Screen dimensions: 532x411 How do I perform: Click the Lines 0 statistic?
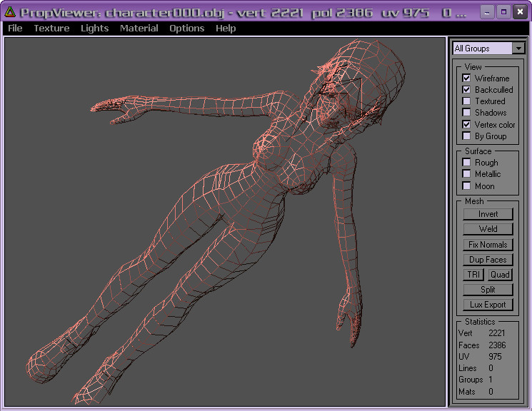tap(476, 368)
